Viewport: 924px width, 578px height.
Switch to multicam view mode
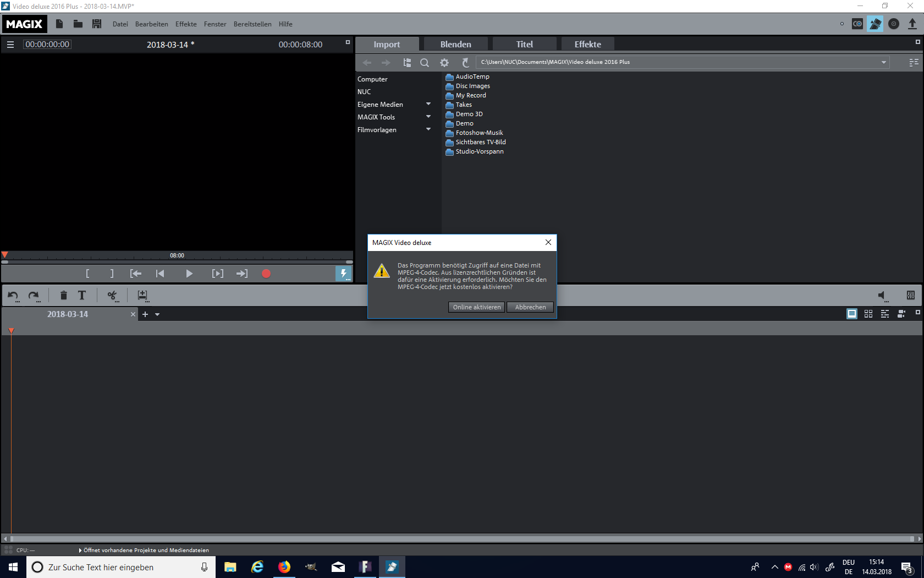[x=901, y=314]
